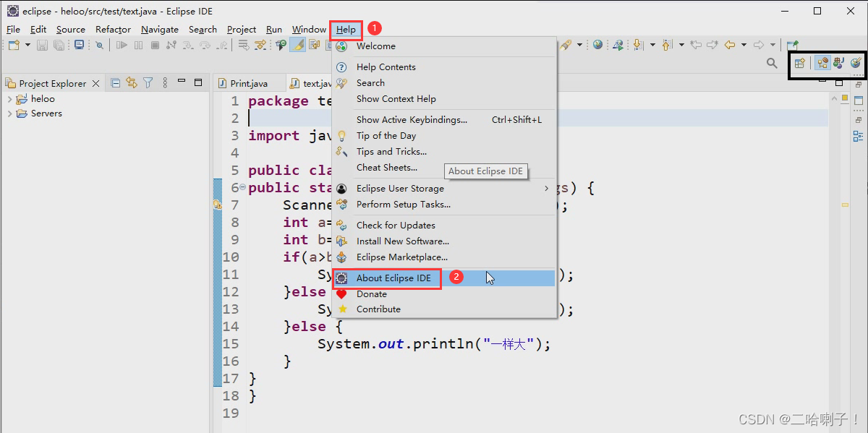Image resolution: width=868 pixels, height=433 pixels.
Task: Toggle Skip All Breakpoints icon
Action: point(99,45)
